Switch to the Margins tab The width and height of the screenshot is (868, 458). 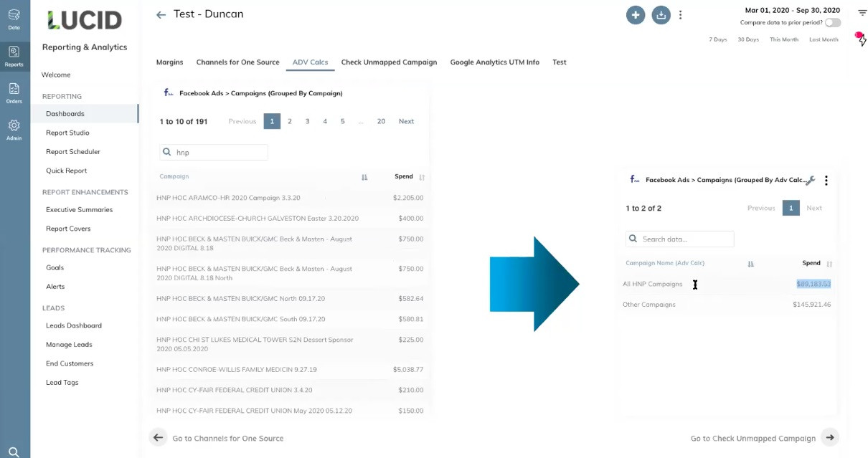click(169, 62)
